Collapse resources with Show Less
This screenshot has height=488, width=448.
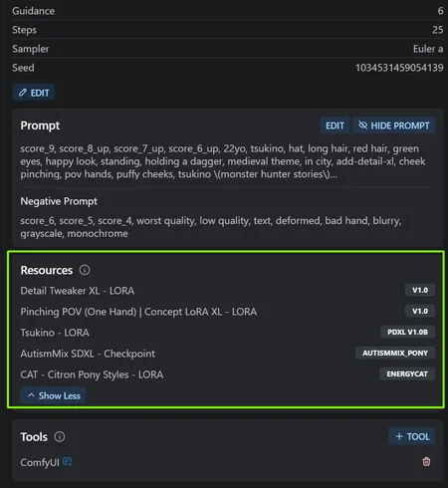click(54, 395)
